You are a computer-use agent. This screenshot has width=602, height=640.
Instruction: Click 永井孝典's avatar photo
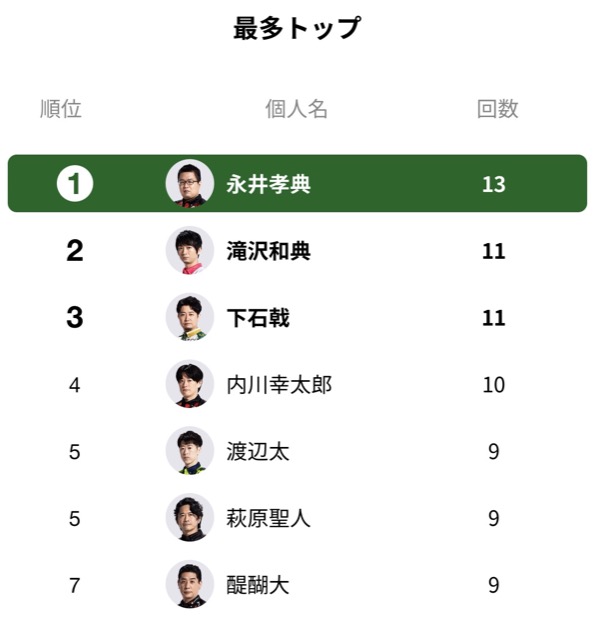click(189, 184)
